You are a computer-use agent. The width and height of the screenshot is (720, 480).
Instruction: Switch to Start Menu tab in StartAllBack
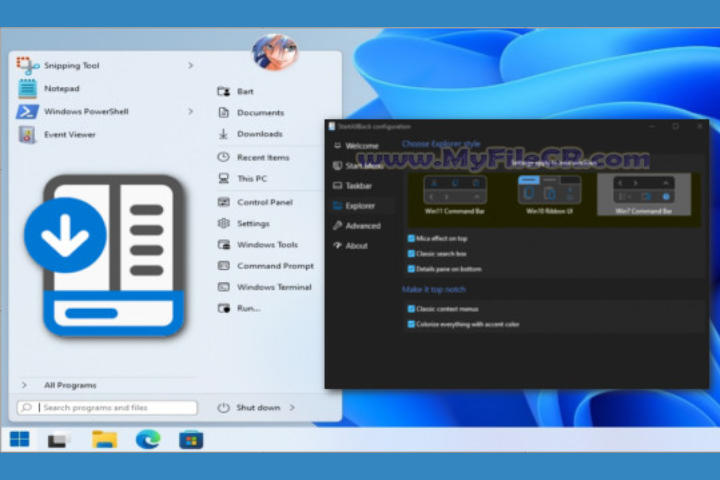358,166
